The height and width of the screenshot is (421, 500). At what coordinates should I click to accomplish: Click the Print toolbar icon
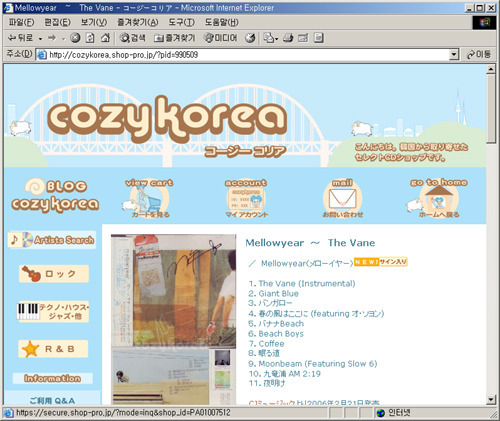tap(288, 38)
